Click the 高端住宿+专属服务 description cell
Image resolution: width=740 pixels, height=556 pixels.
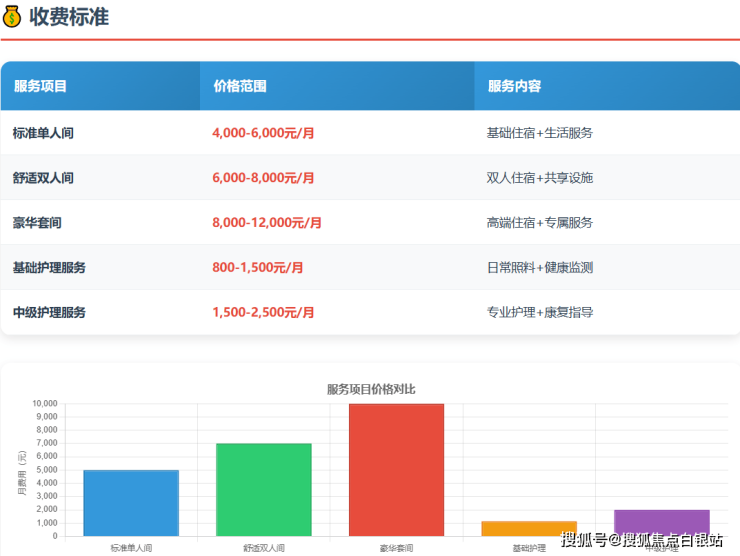point(540,223)
